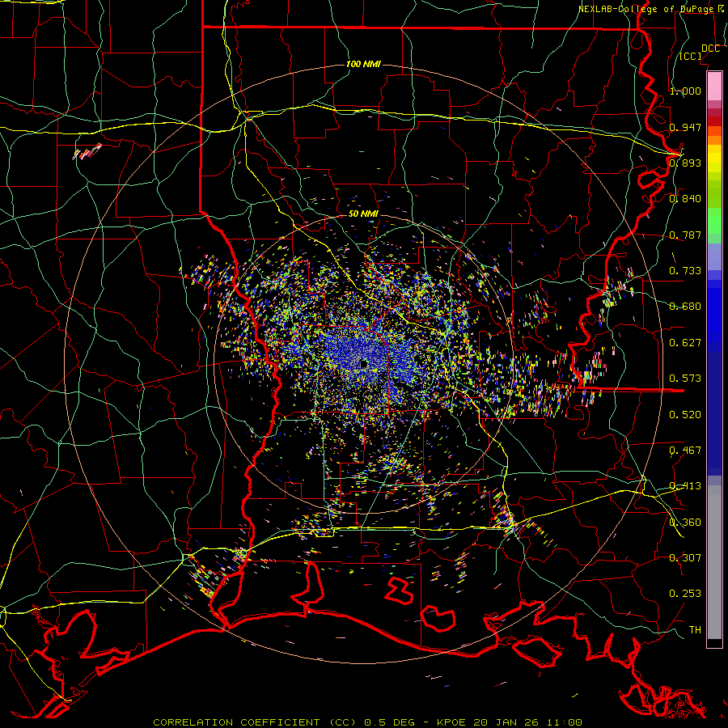Image resolution: width=728 pixels, height=728 pixels.
Task: Click the 0.573 scale value
Action: 685,379
